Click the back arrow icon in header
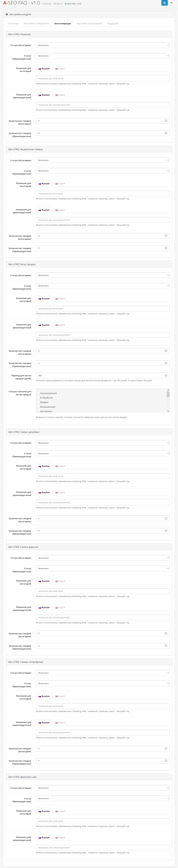 (172, 3)
